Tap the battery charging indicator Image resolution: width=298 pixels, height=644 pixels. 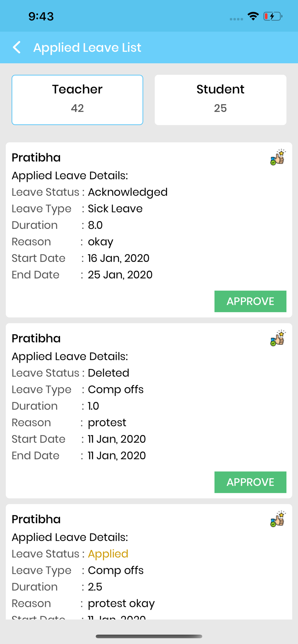[273, 16]
